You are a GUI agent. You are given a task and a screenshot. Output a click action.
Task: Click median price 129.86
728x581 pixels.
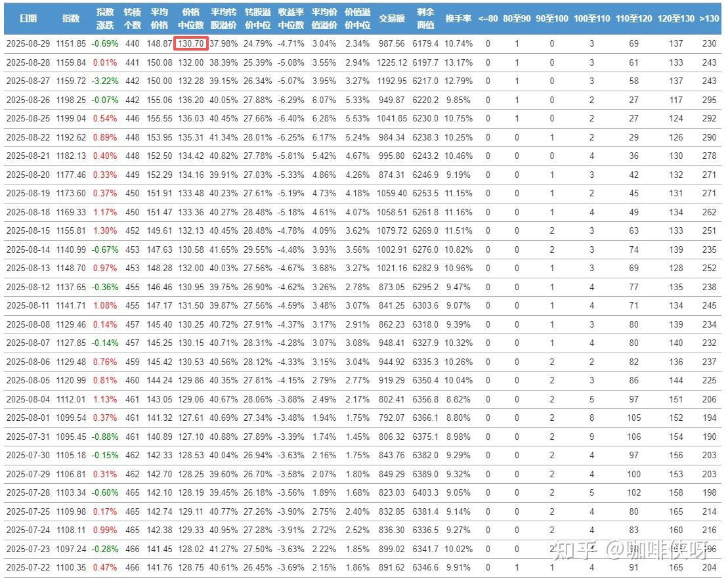point(191,380)
